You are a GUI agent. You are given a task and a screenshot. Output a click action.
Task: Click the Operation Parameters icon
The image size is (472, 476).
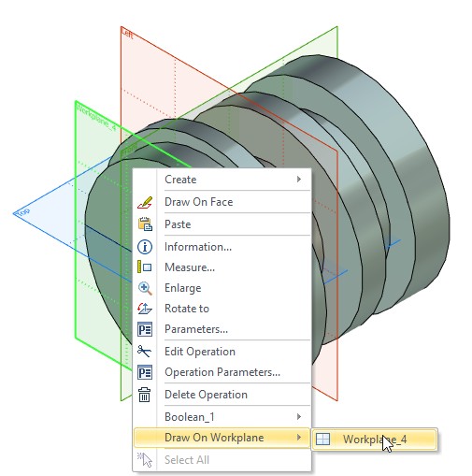(x=145, y=372)
